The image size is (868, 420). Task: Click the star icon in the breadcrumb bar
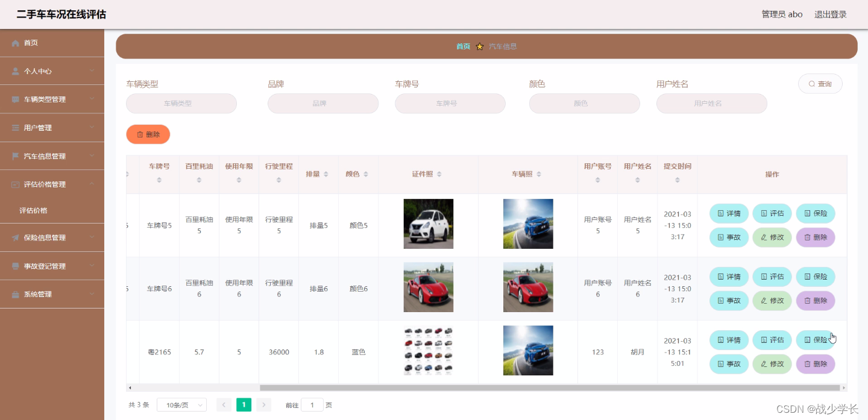(479, 46)
